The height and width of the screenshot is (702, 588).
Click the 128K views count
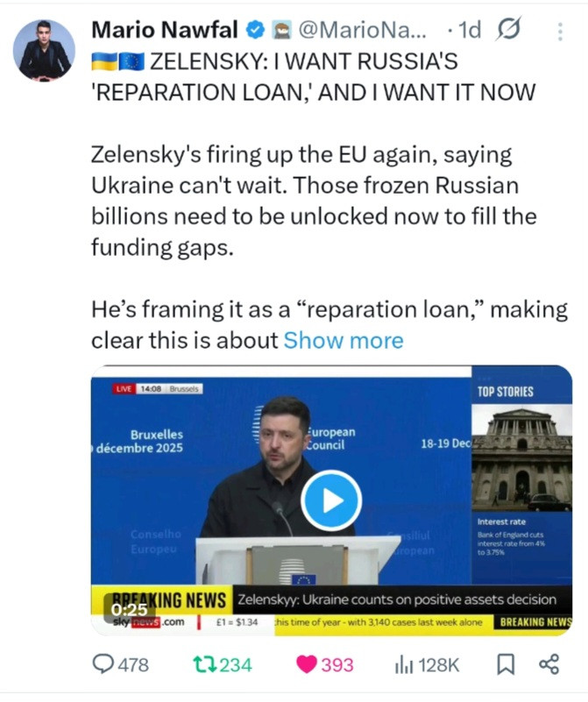click(x=439, y=665)
